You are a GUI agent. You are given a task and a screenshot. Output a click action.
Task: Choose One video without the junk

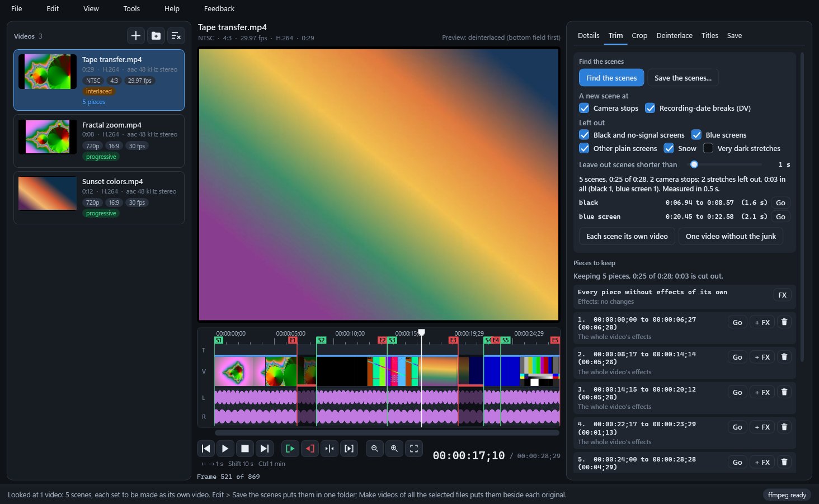pos(731,236)
